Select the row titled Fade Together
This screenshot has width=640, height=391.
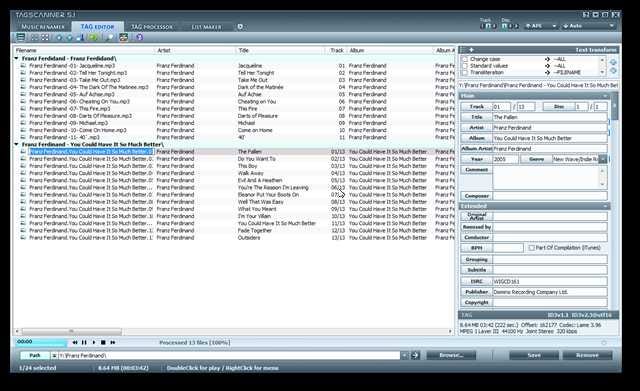point(233,231)
